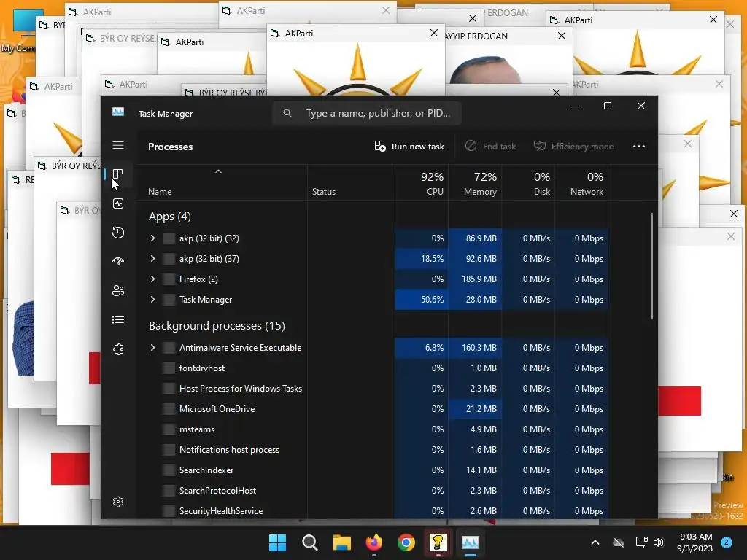Sort by the Network column header

point(581,183)
